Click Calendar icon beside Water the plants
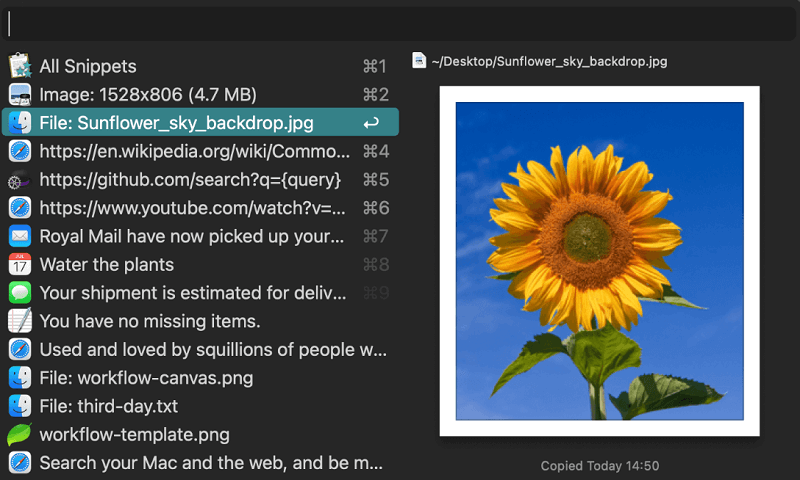This screenshot has height=480, width=800. pos(20,264)
